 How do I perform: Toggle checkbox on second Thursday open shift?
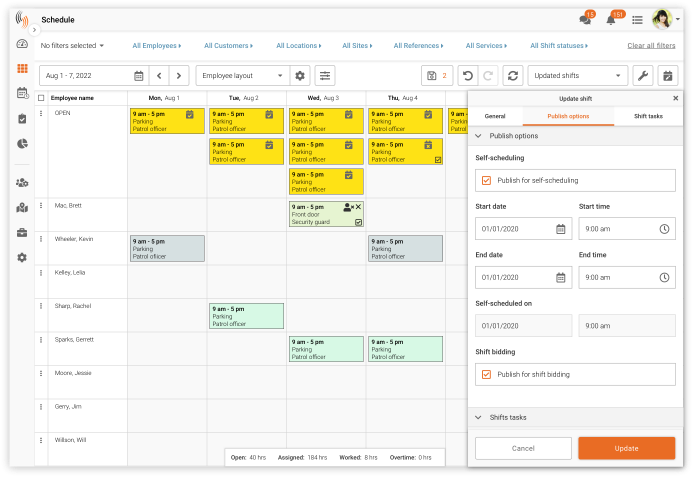[438, 160]
